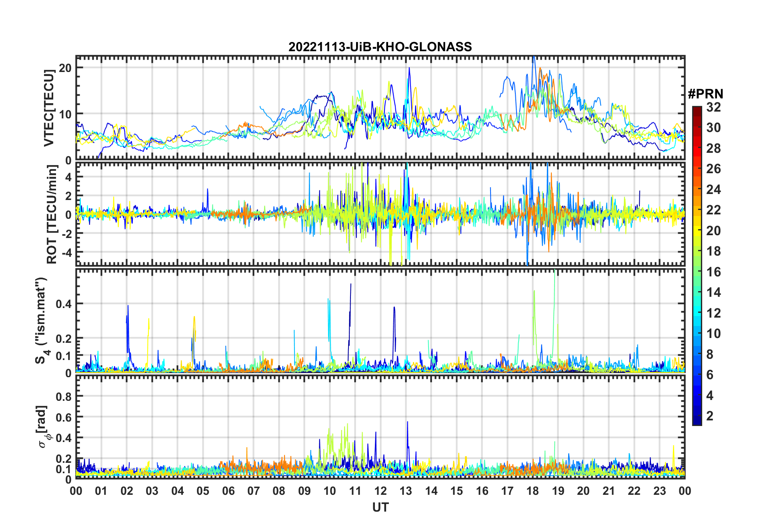761x532 pixels.
Task: Click the ROT [TECU/min] y-axis label
Action: (x=52, y=215)
